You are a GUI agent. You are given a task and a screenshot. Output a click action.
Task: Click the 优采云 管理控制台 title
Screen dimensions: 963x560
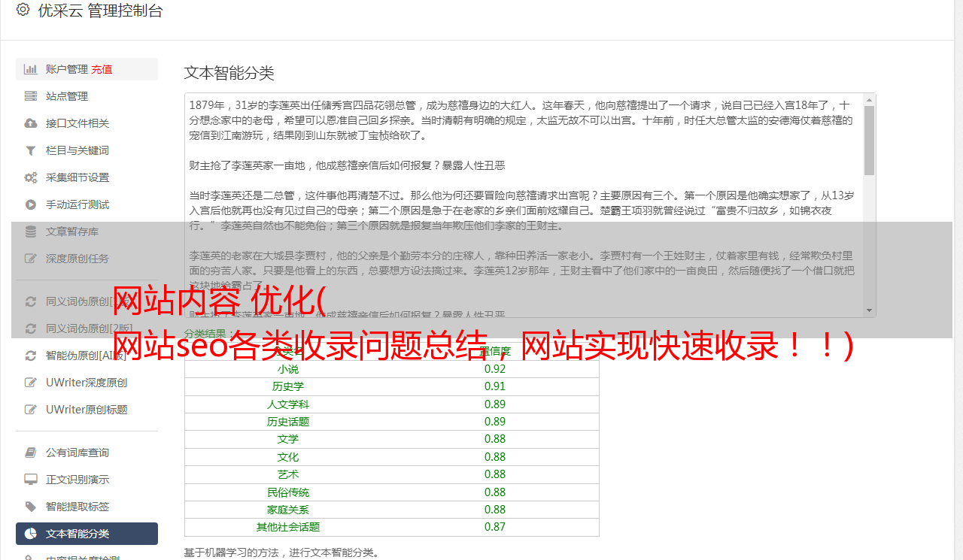pos(100,11)
